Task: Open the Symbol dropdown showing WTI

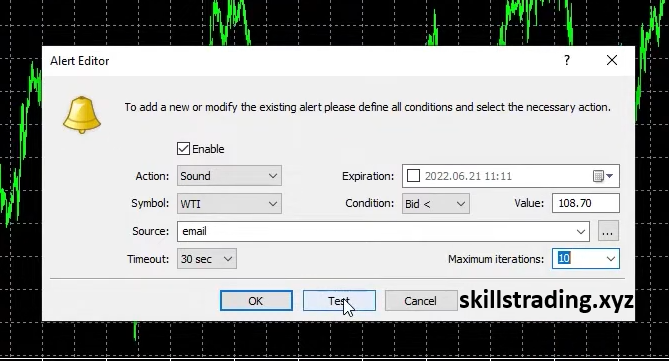Action: pos(229,204)
